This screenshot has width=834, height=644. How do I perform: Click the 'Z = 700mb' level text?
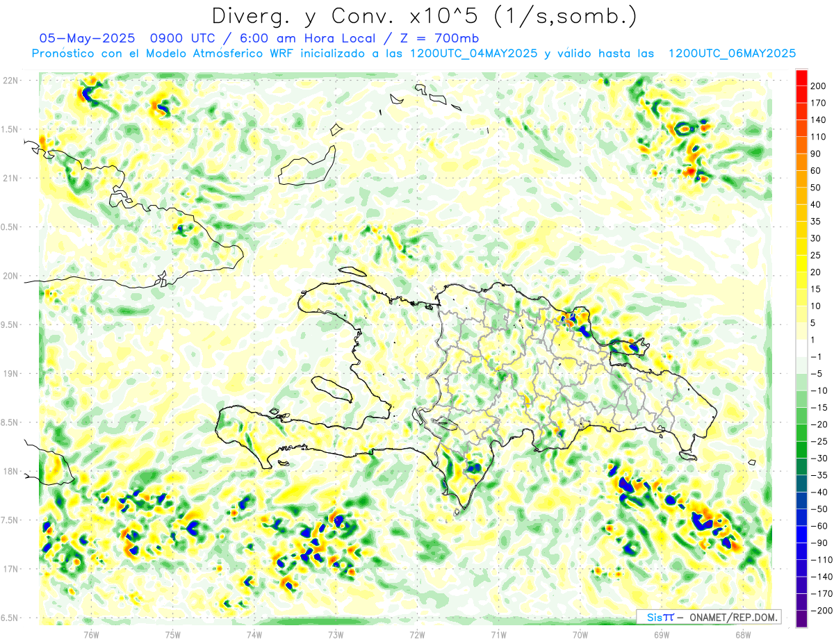[439, 38]
